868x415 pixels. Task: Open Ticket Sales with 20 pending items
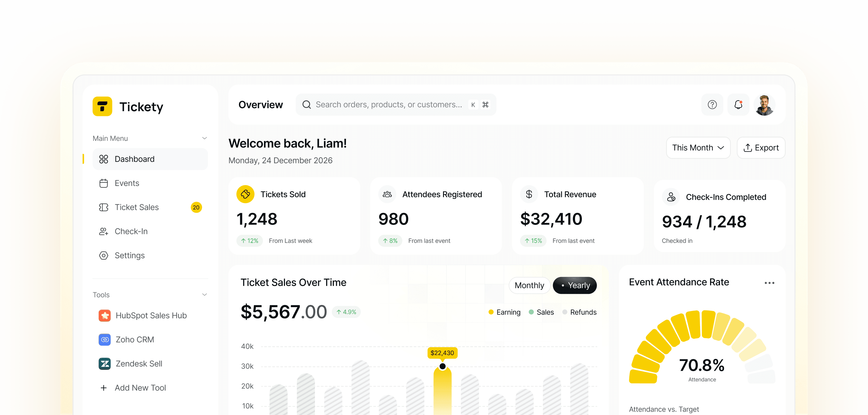[x=137, y=207]
